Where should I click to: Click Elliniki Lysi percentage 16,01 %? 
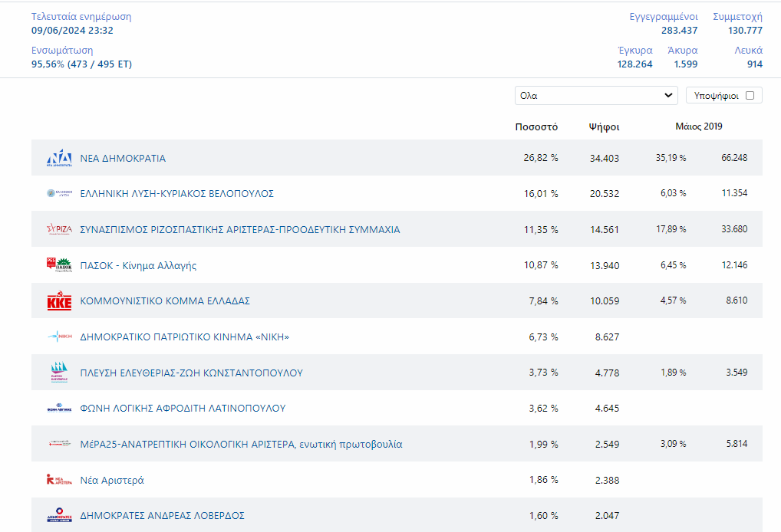pyautogui.click(x=541, y=194)
